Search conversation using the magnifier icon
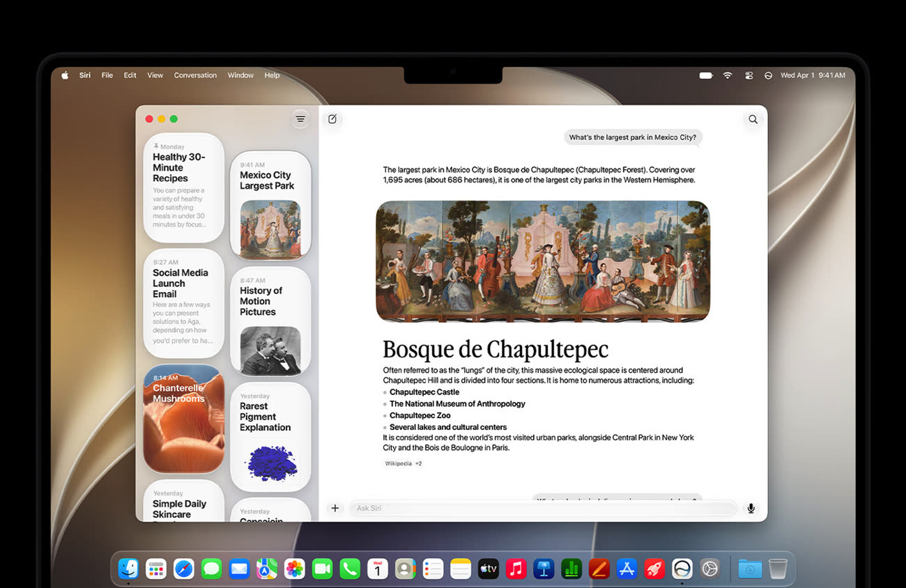This screenshot has height=588, width=906. click(x=753, y=119)
